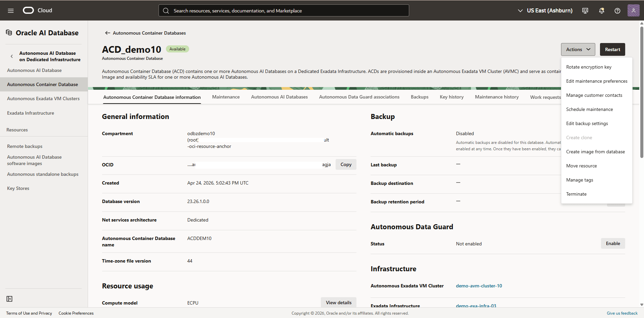644x318 pixels.
Task: Open the hamburger navigation menu
Action: (x=11, y=11)
